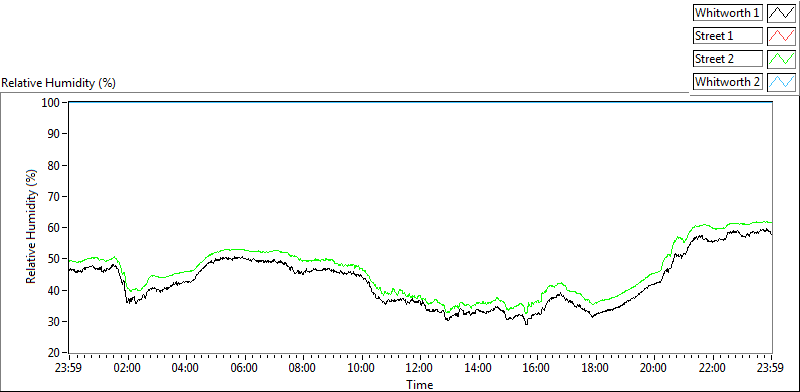This screenshot has height=392, width=800.
Task: Open the Whitworth 2 blue plot style icon
Action: [781, 82]
